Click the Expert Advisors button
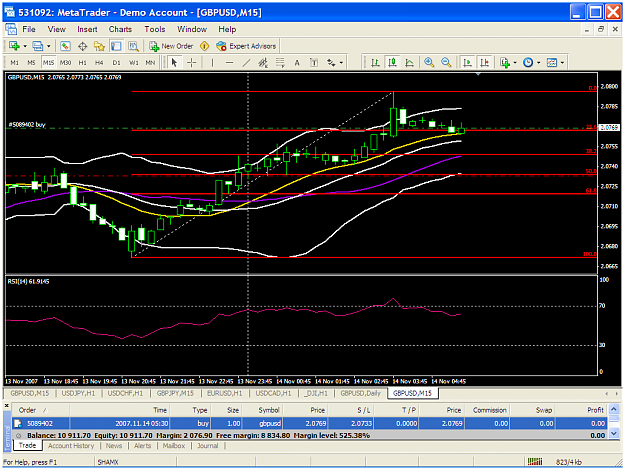 246,46
